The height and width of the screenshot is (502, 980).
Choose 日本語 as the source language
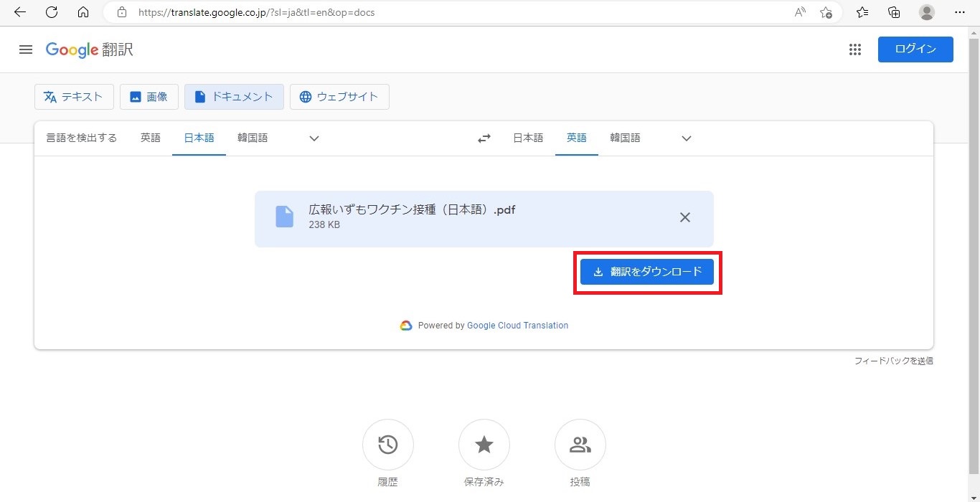click(199, 138)
